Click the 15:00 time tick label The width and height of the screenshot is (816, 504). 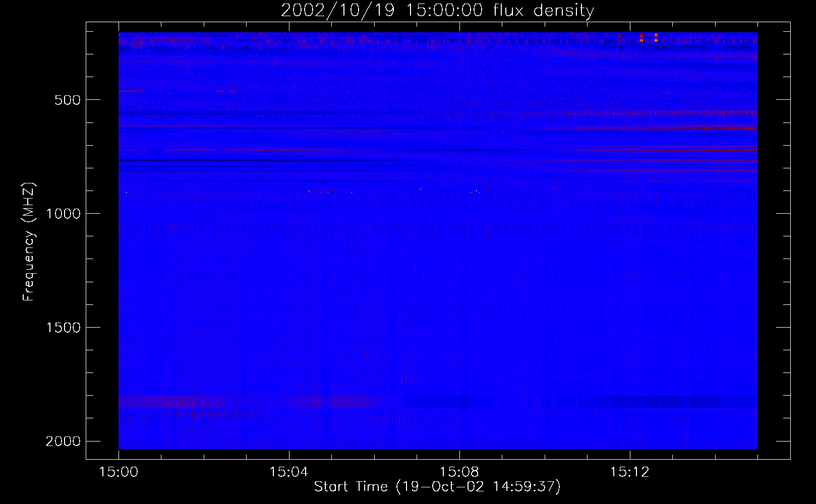click(119, 472)
